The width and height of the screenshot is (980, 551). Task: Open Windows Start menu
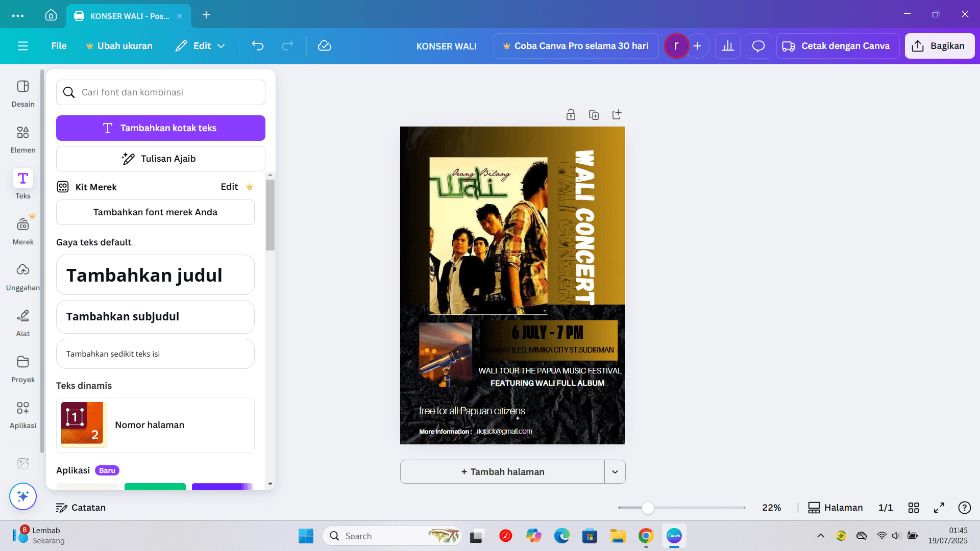(x=306, y=536)
